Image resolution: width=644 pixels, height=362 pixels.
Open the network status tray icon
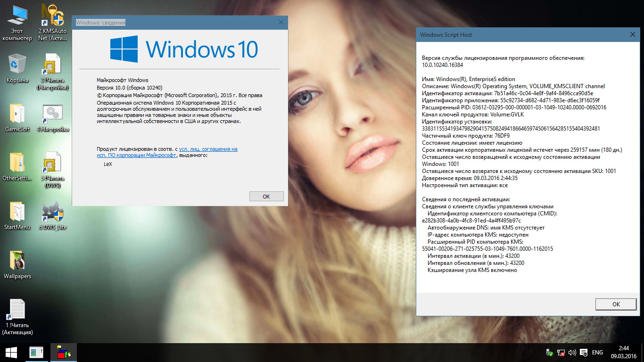click(561, 352)
